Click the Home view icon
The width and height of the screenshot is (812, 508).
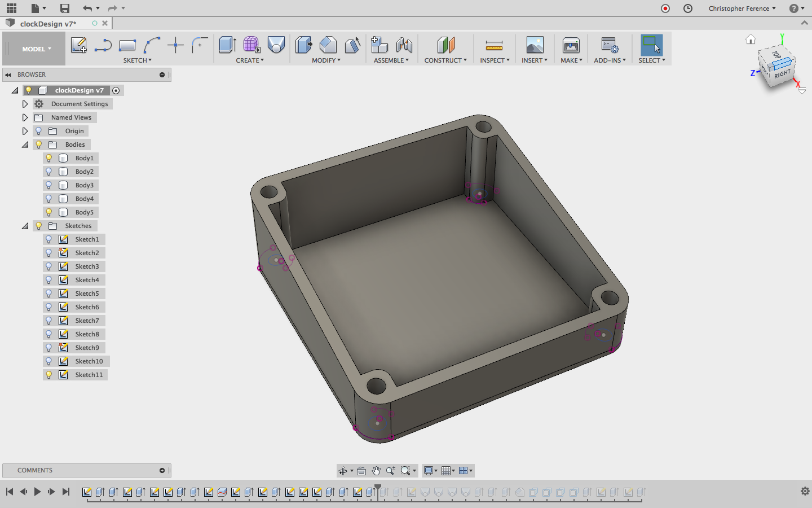click(x=751, y=40)
